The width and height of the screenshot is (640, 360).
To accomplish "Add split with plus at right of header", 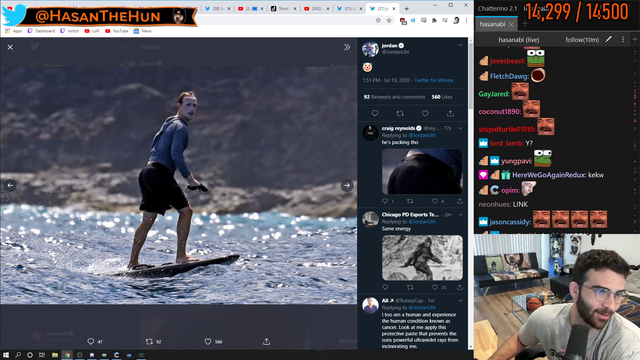I will click(x=635, y=40).
